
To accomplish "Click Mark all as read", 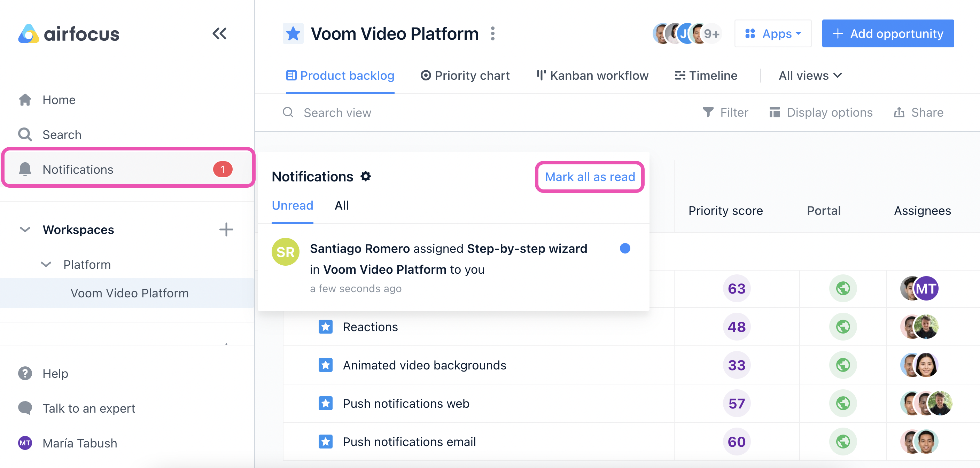I will coord(590,177).
